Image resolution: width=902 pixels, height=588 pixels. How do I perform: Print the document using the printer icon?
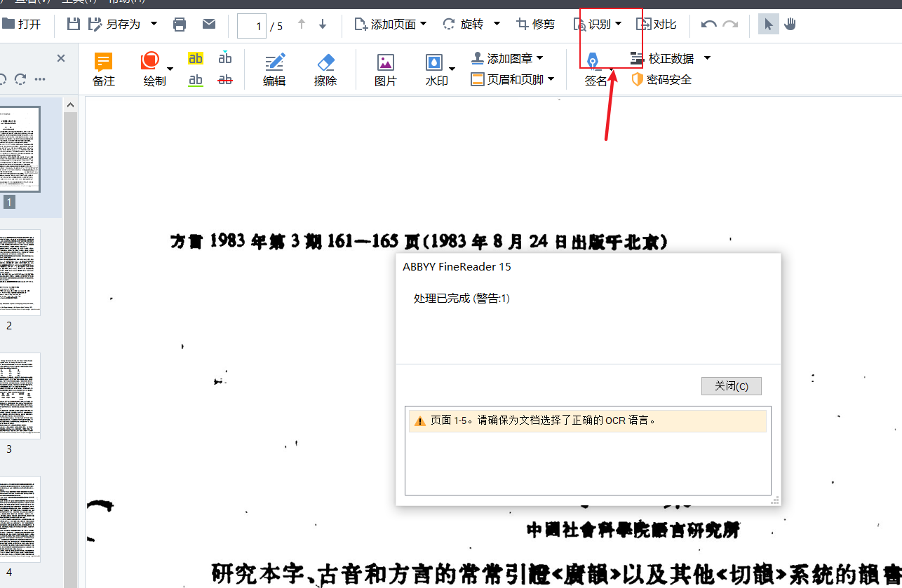[180, 25]
